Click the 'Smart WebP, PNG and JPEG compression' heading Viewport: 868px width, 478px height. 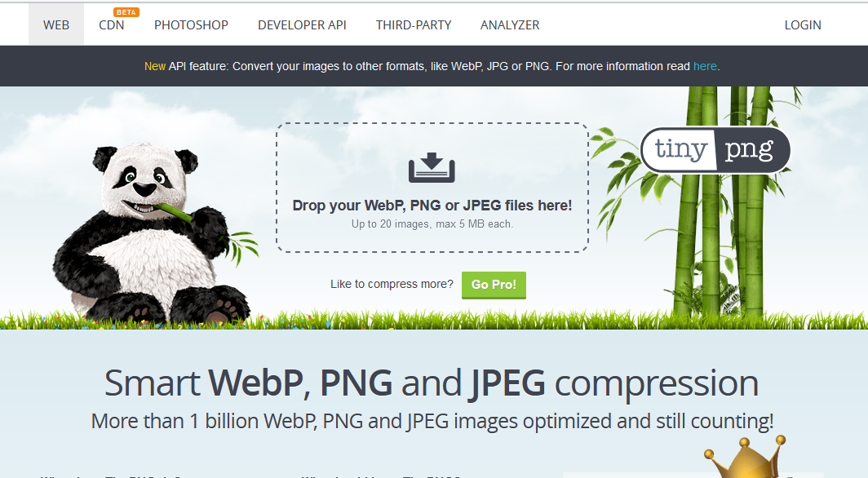[x=432, y=383]
